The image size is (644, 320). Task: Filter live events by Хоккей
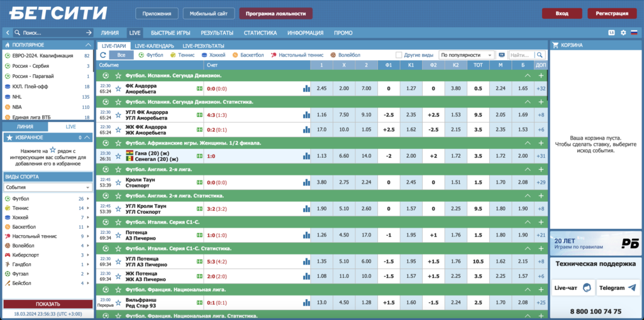[x=213, y=55]
